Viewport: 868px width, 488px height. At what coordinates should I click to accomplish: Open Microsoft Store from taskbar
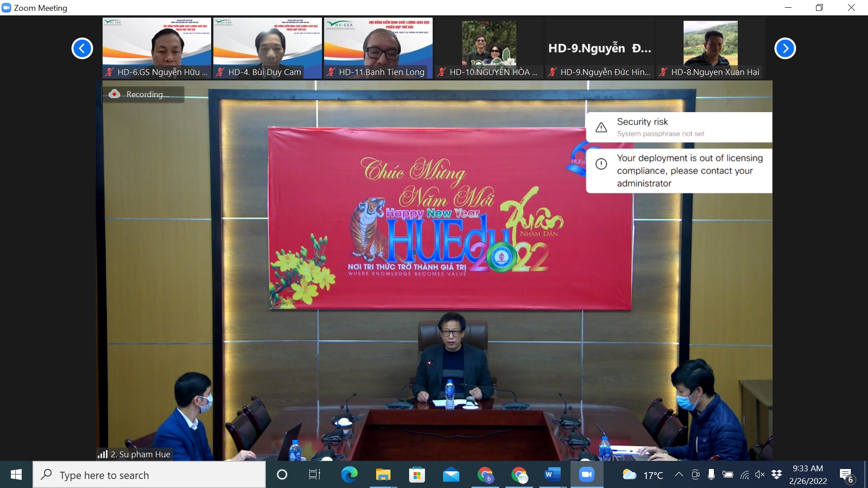[x=417, y=474]
